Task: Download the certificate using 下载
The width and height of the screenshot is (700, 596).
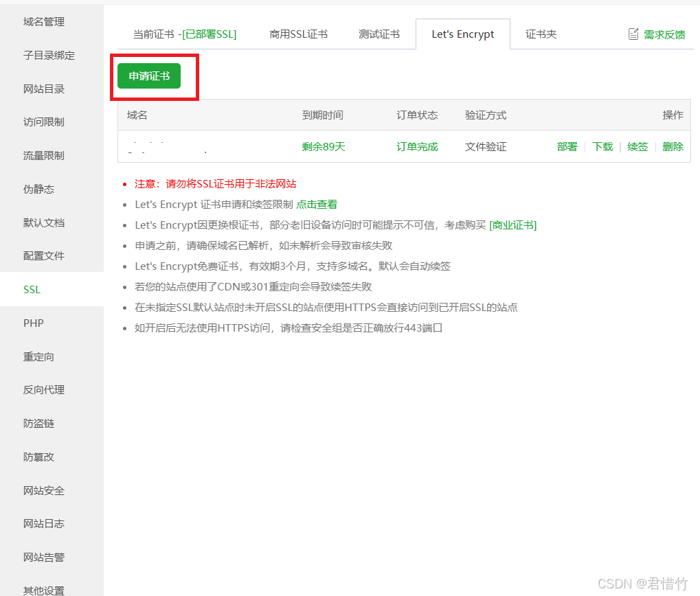Action: (602, 147)
